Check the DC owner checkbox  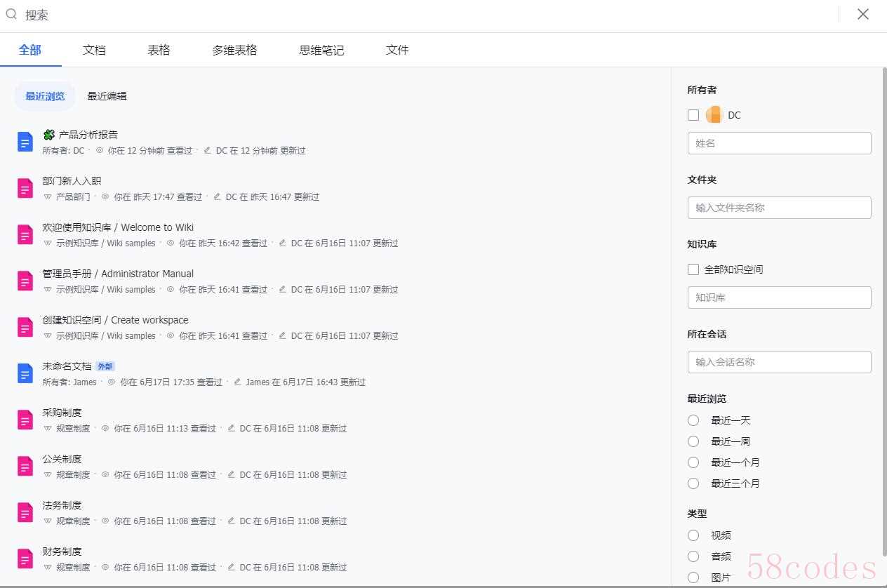pyautogui.click(x=693, y=115)
